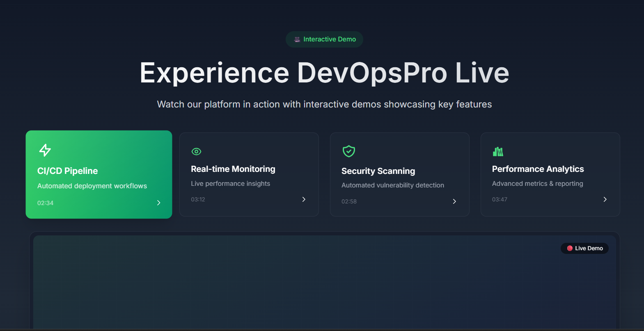644x331 pixels.
Task: Click the Live Demo badge text
Action: click(589, 248)
